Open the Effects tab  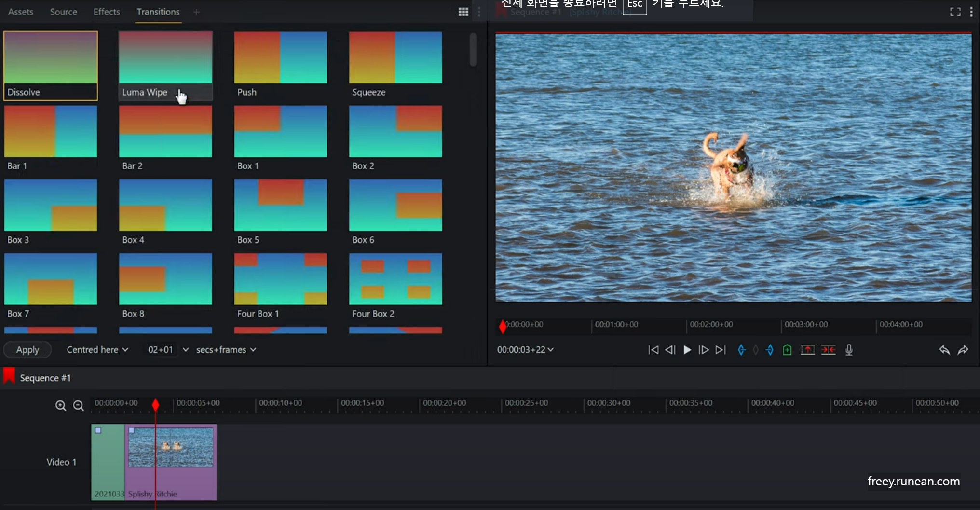pyautogui.click(x=107, y=12)
